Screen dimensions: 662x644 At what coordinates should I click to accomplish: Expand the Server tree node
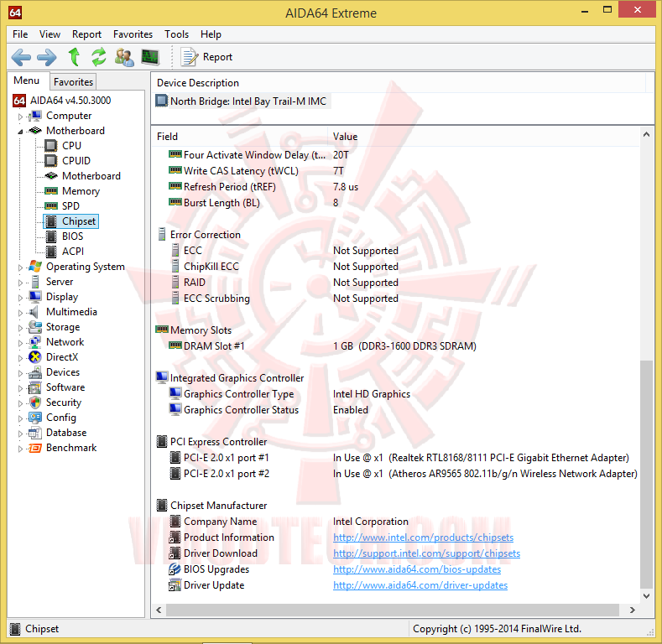tap(20, 283)
